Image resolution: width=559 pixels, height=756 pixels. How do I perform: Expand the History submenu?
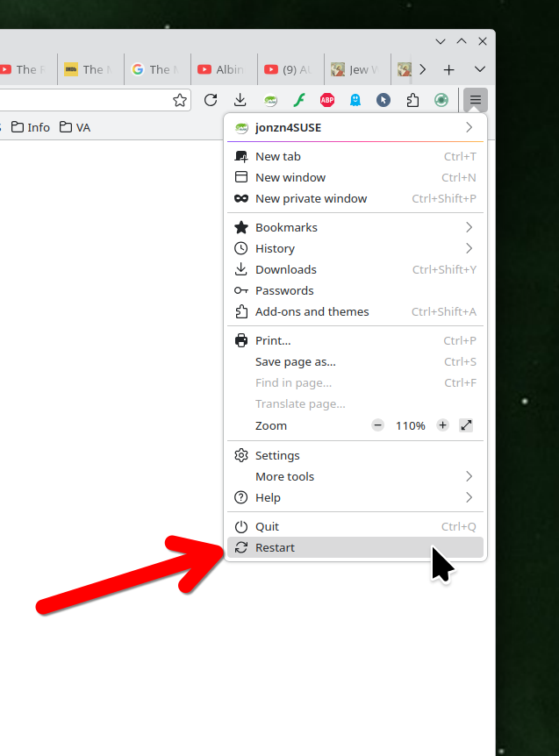click(x=355, y=249)
